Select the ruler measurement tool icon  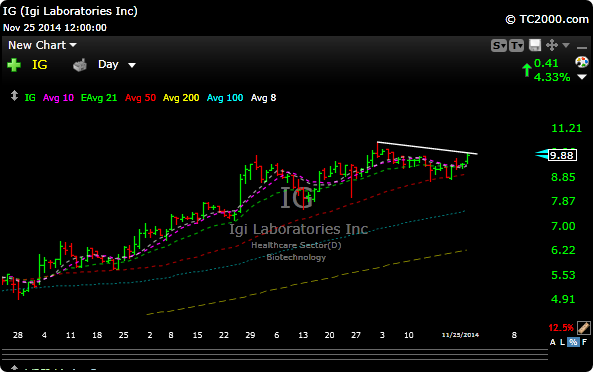(584, 327)
